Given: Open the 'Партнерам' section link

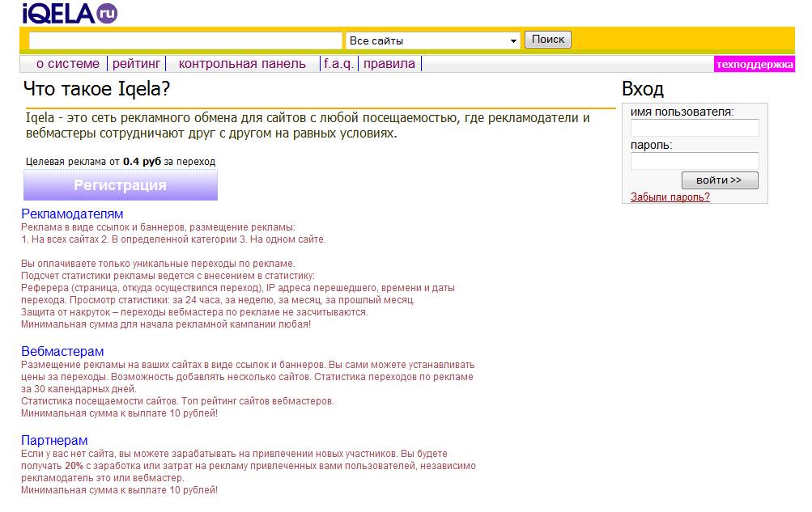Looking at the screenshot, I should 54,440.
